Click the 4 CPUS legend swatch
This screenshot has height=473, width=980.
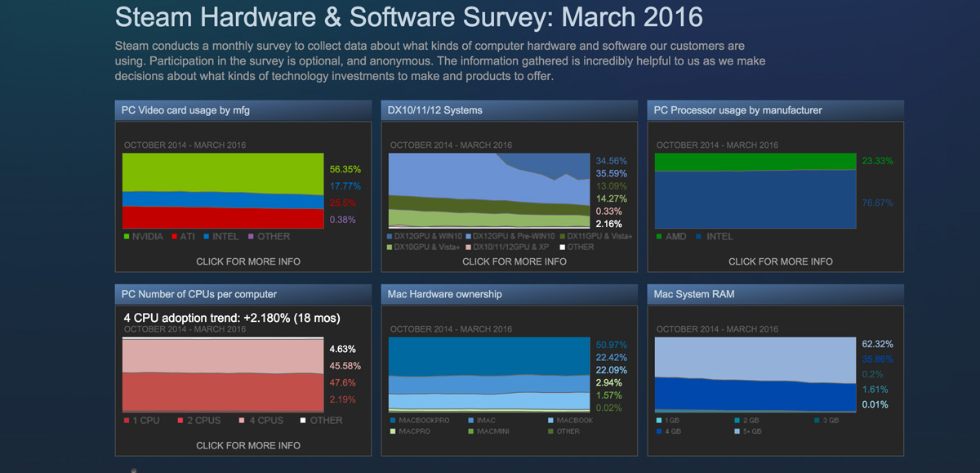pyautogui.click(x=241, y=421)
